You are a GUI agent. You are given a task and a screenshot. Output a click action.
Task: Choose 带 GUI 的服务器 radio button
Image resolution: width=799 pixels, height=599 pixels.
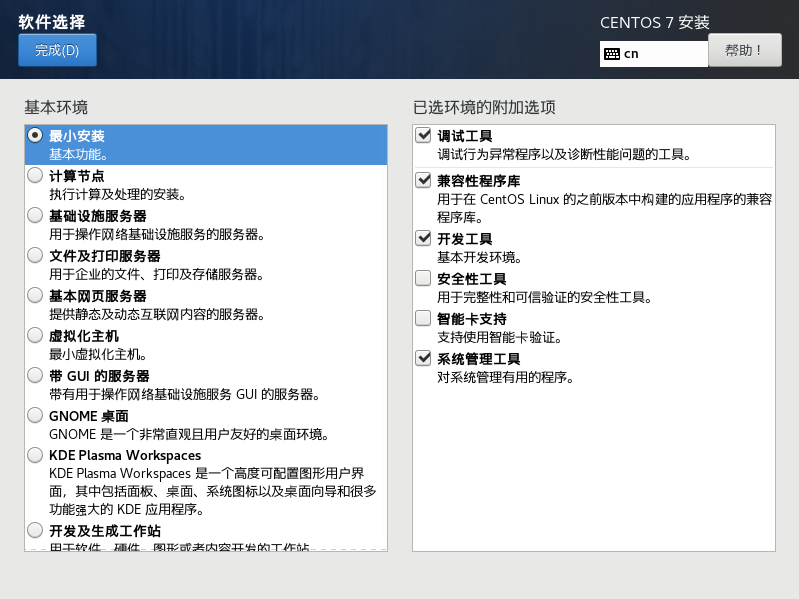pyautogui.click(x=35, y=375)
